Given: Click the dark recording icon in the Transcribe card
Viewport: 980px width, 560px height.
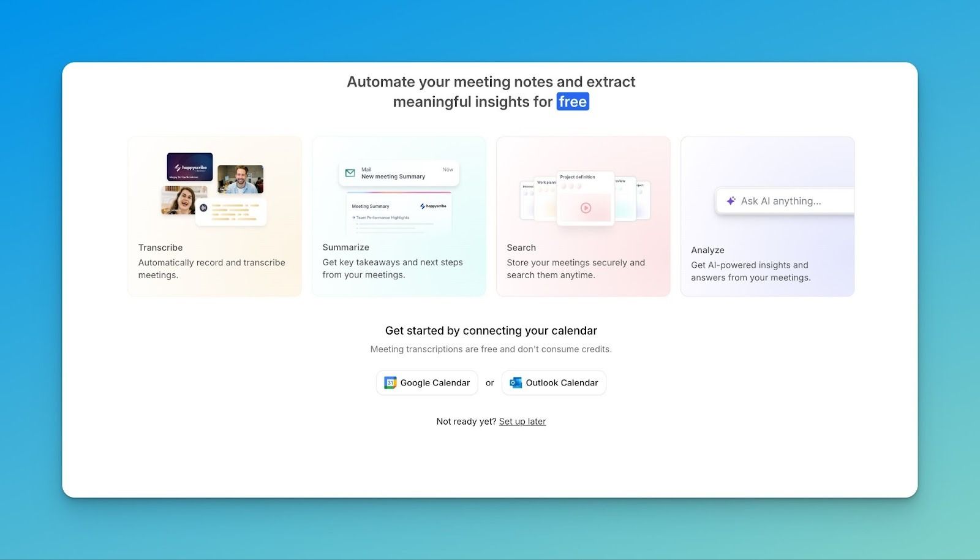Looking at the screenshot, I should 204,208.
